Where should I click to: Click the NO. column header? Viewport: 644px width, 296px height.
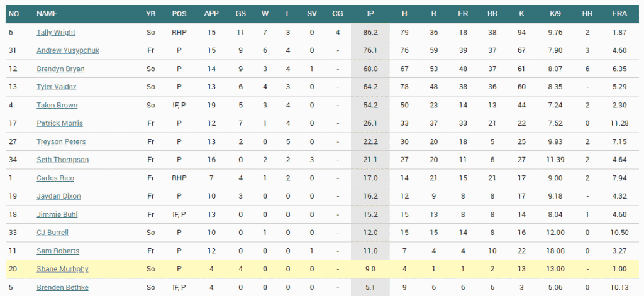(14, 13)
